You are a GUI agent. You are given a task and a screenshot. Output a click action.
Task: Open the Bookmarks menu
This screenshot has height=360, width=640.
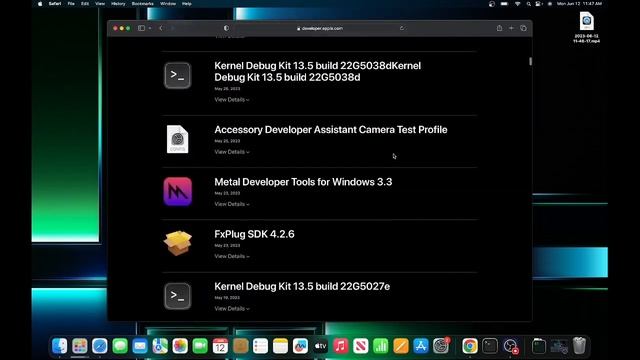coord(143,4)
